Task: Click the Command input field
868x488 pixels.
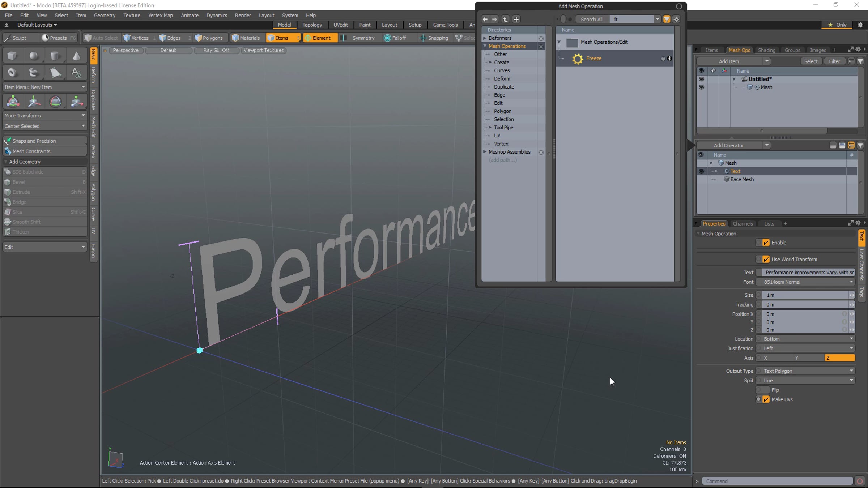Action: [x=777, y=481]
